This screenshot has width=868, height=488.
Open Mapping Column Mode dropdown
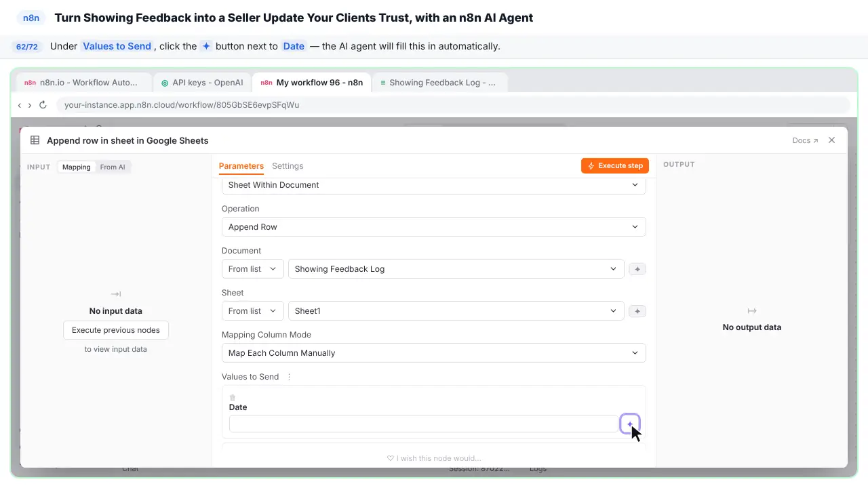point(433,353)
